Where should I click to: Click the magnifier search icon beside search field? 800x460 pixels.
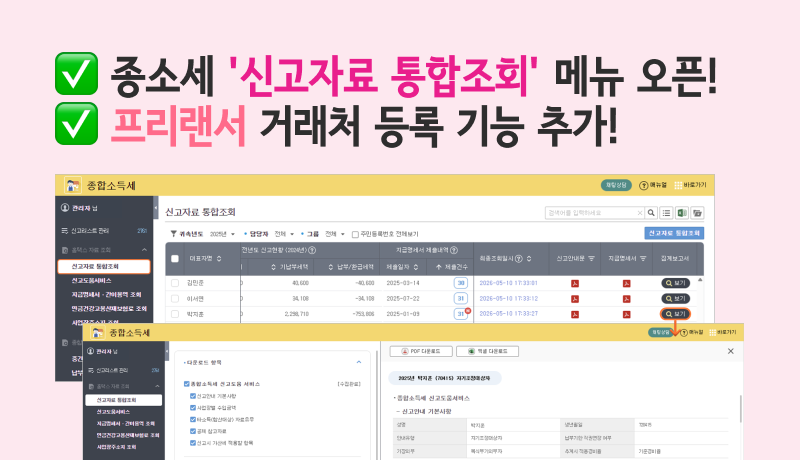click(652, 213)
